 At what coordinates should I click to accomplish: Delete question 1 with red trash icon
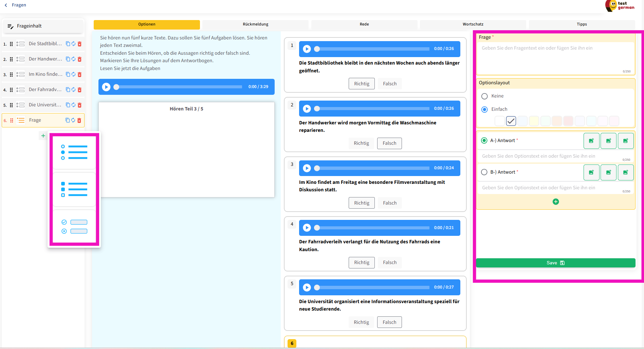coord(80,44)
